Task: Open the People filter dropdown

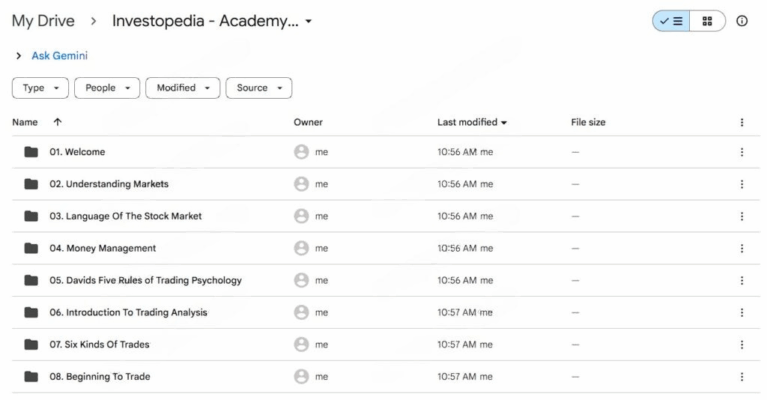Action: tap(107, 88)
